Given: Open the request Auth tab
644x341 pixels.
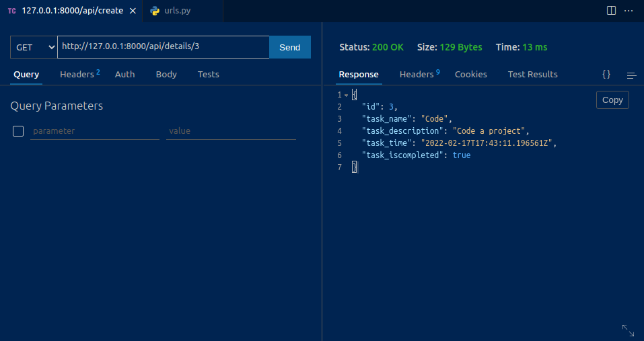Looking at the screenshot, I should pos(124,75).
